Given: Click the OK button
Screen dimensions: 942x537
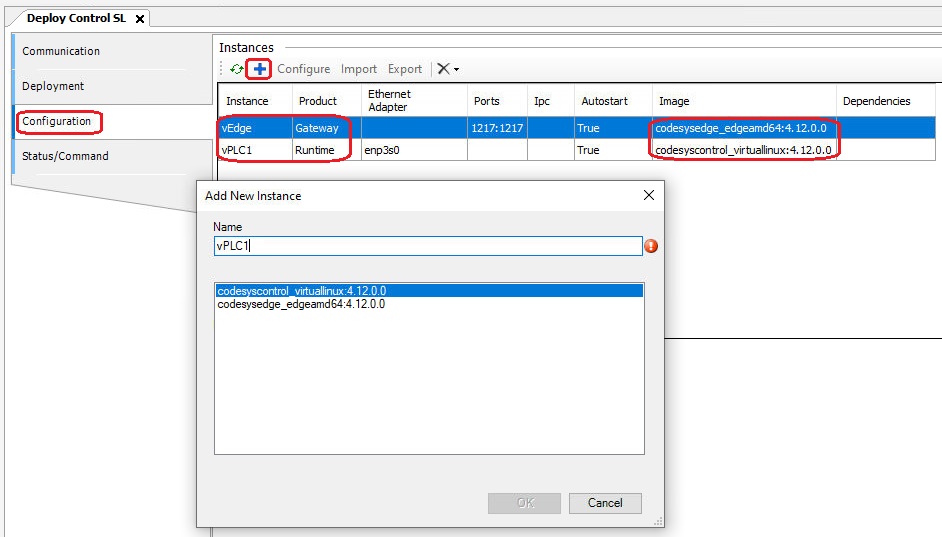Looking at the screenshot, I should [x=524, y=503].
